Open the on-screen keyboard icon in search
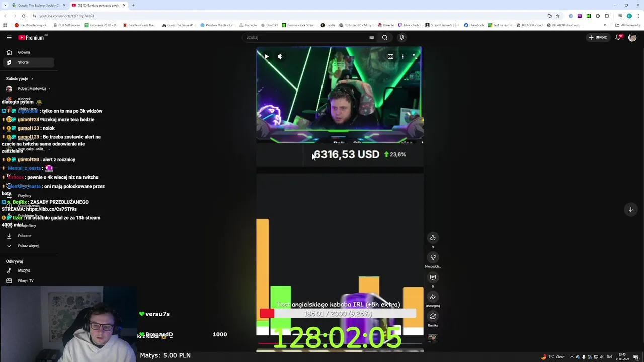The width and height of the screenshot is (644, 362). [372, 37]
